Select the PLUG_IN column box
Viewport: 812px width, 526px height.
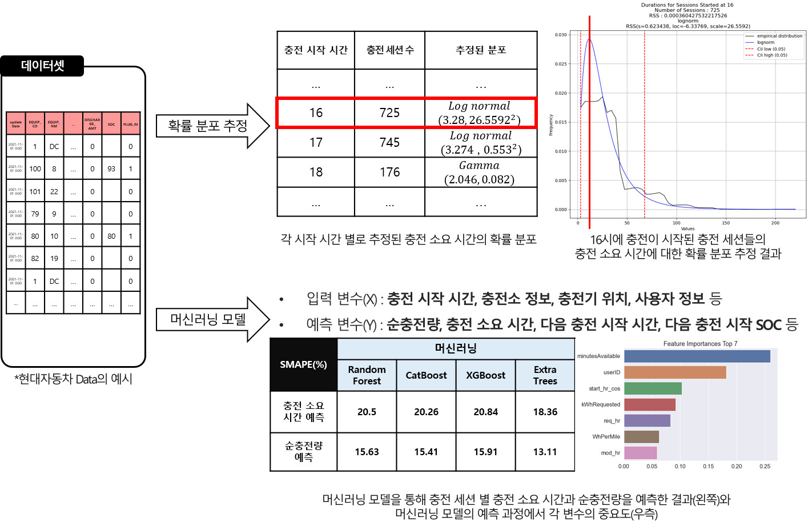[x=130, y=123]
